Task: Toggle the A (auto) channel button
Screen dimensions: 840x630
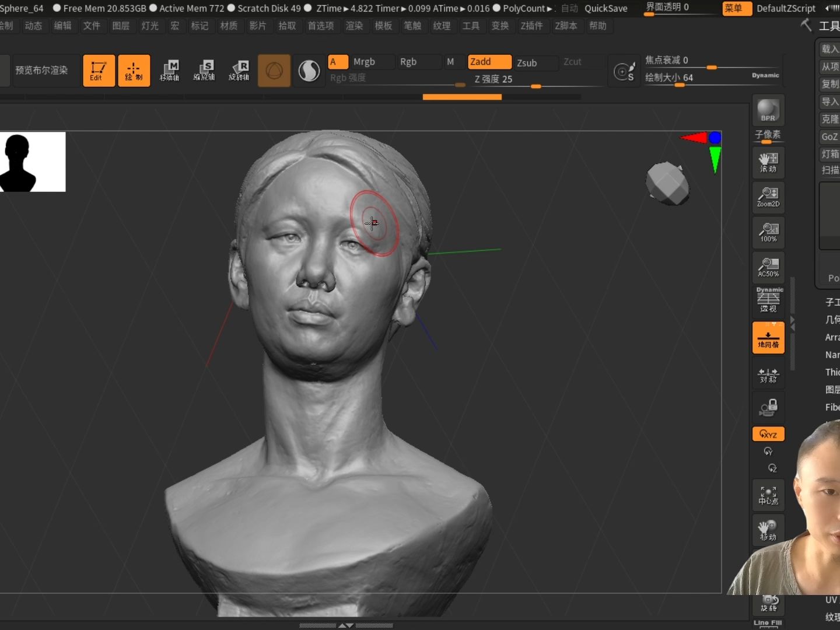Action: tap(338, 62)
